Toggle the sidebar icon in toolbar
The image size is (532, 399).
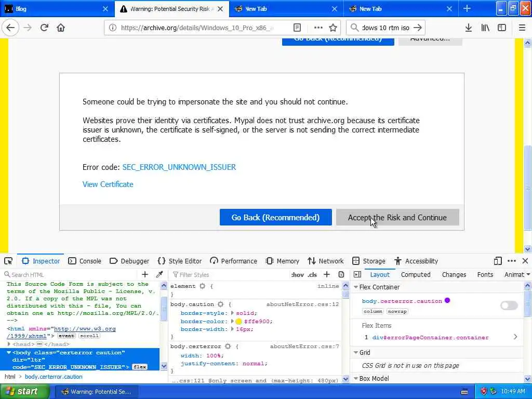tap(502, 28)
